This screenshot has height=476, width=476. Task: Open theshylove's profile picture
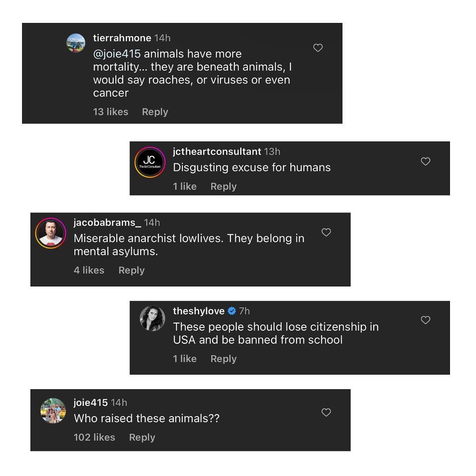click(152, 318)
